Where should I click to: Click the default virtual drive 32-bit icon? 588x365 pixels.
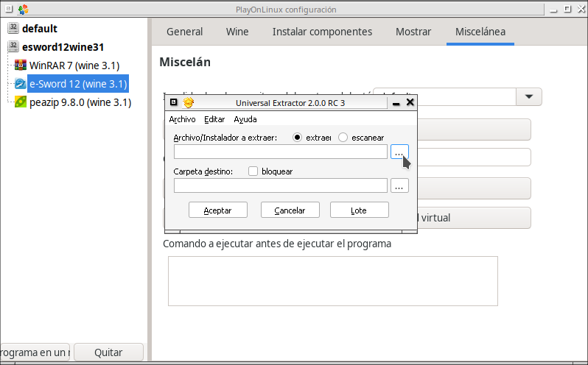click(13, 28)
